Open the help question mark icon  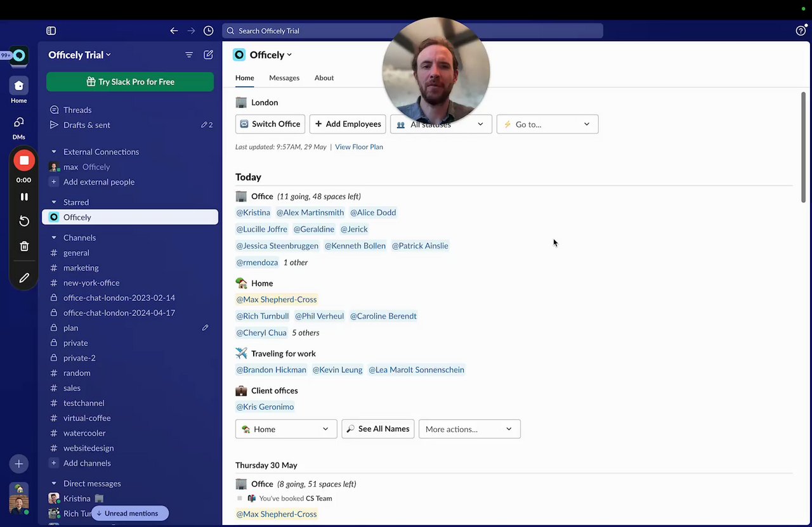(x=801, y=30)
